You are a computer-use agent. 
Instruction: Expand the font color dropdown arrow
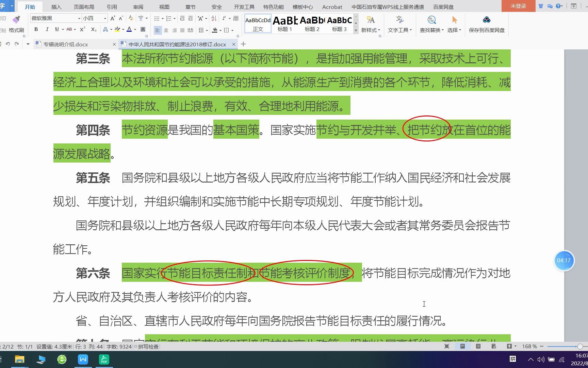[x=135, y=30]
